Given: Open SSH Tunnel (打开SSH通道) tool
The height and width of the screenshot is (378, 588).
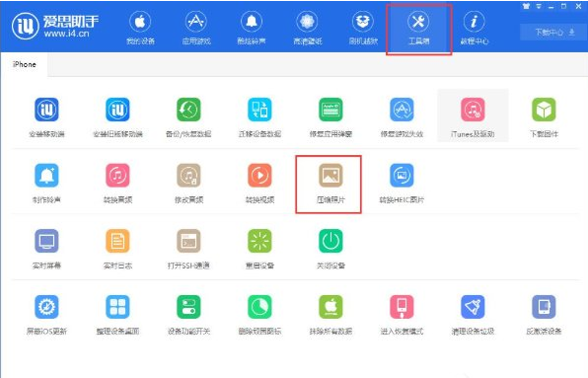Looking at the screenshot, I should pyautogui.click(x=188, y=249).
